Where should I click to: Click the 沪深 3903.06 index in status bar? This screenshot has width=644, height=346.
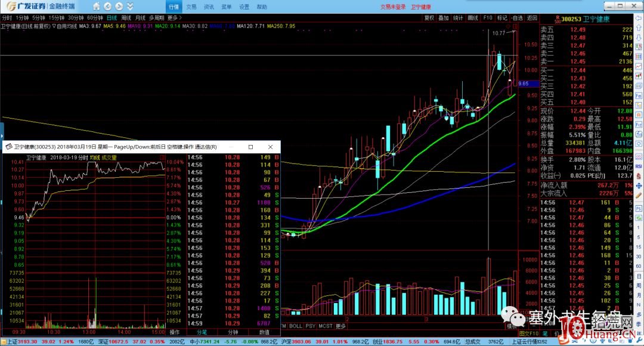point(296,342)
